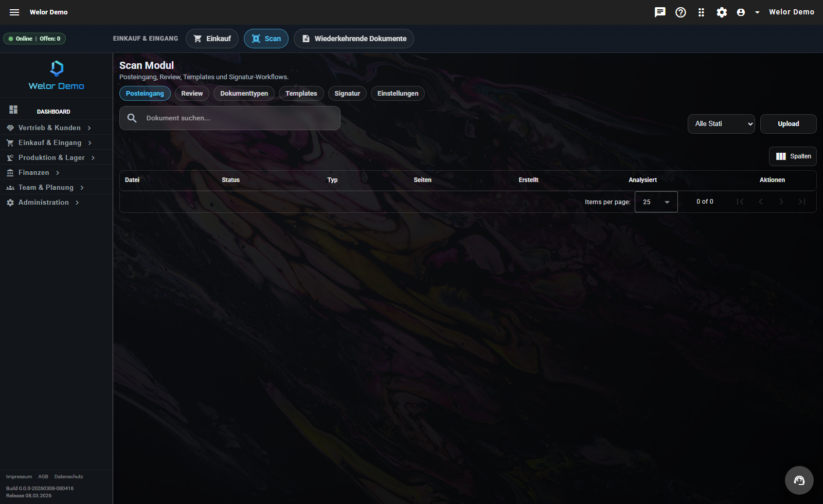Open the chat messages icon
Viewport: 823px width, 504px height.
click(660, 12)
